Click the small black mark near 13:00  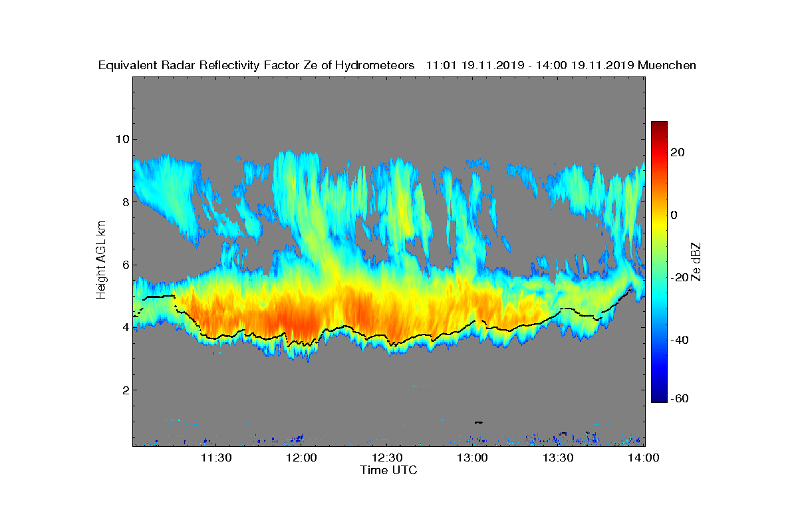[x=478, y=422]
